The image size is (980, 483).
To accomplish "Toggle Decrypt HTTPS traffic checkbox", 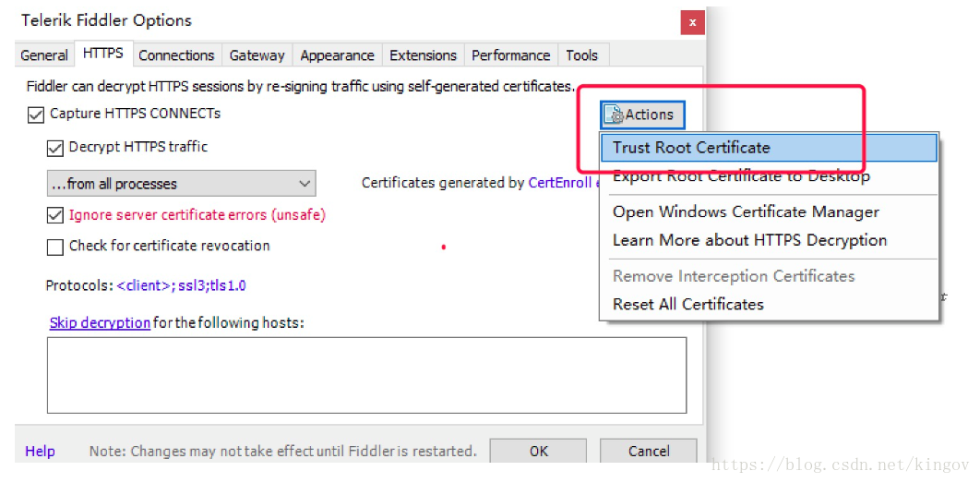I will pyautogui.click(x=55, y=149).
